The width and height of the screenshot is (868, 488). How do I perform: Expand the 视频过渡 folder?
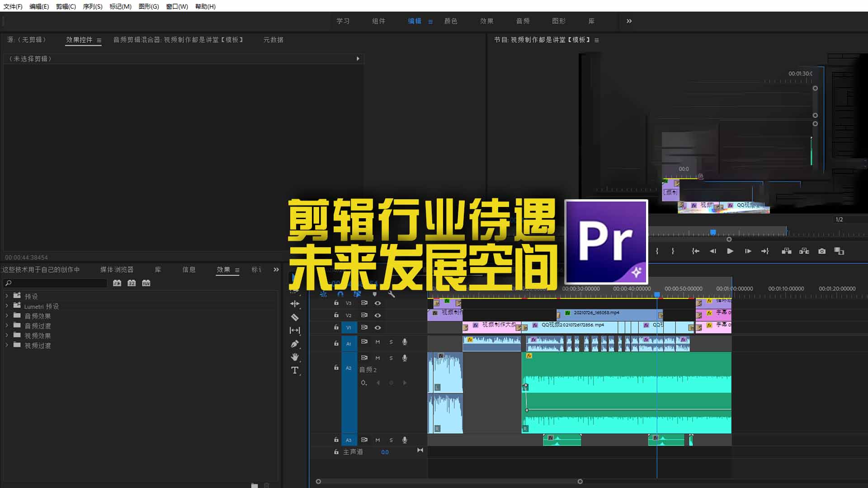pyautogui.click(x=7, y=345)
